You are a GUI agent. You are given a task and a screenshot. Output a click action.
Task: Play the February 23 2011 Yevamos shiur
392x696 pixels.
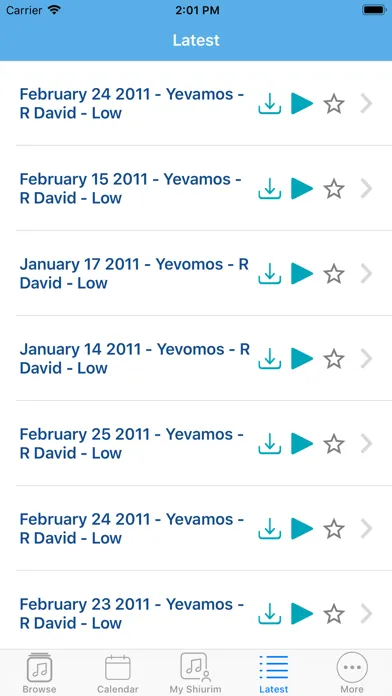tap(302, 614)
